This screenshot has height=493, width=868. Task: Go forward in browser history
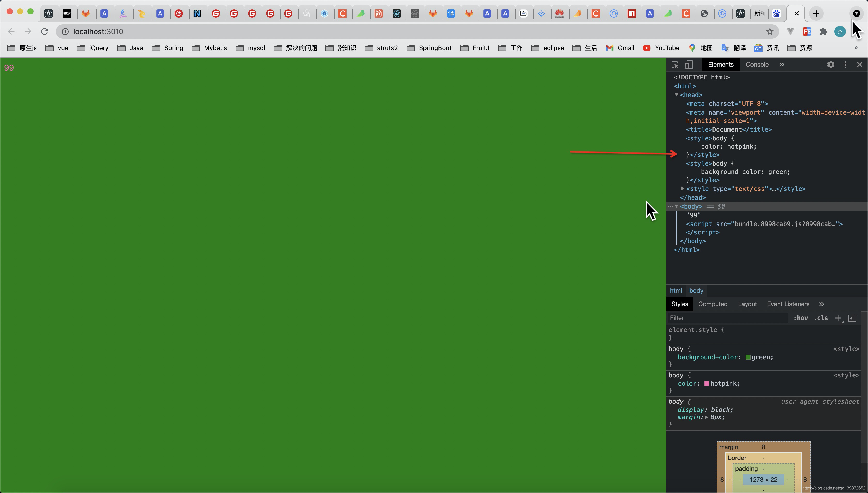coord(28,31)
